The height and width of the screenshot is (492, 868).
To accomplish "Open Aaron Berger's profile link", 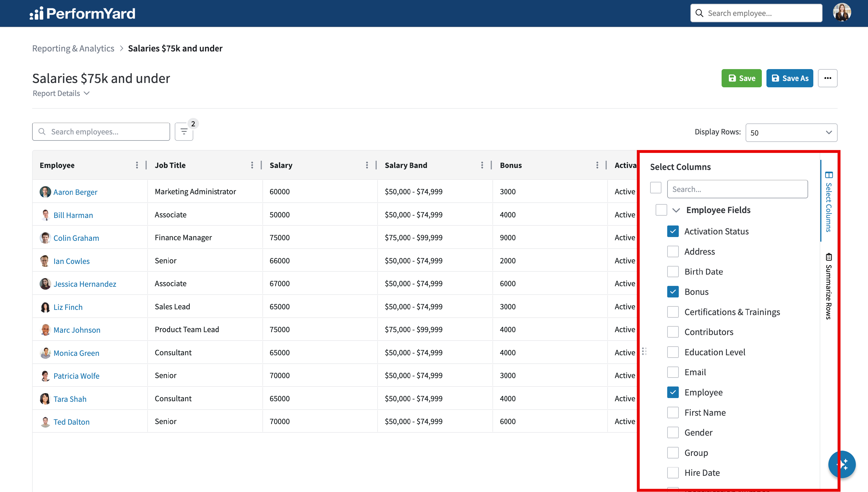I will pyautogui.click(x=76, y=192).
